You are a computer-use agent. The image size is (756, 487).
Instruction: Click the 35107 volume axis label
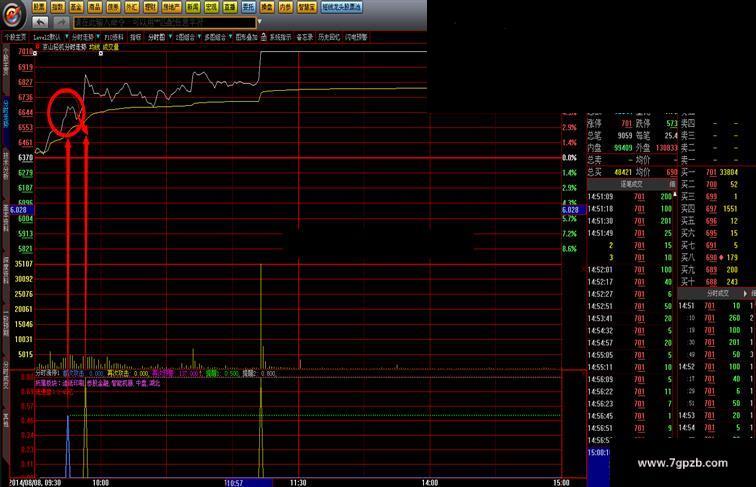click(x=24, y=264)
